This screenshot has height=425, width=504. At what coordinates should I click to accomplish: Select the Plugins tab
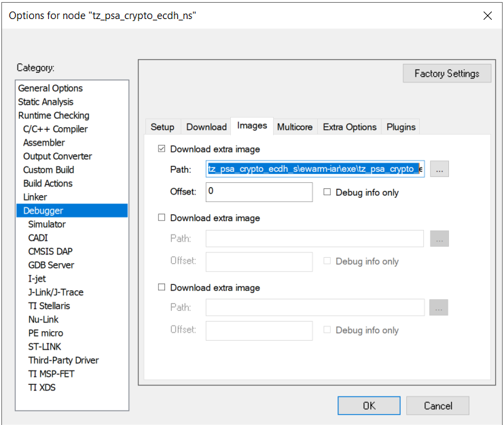tap(401, 127)
